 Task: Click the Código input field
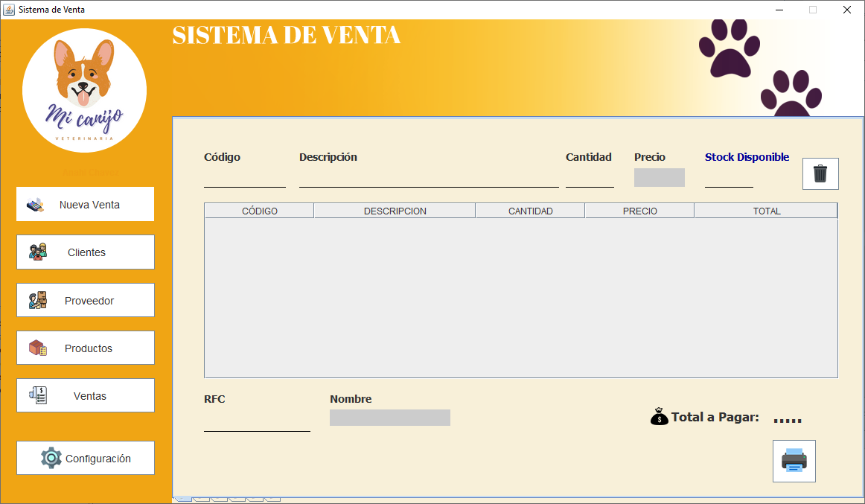244,181
